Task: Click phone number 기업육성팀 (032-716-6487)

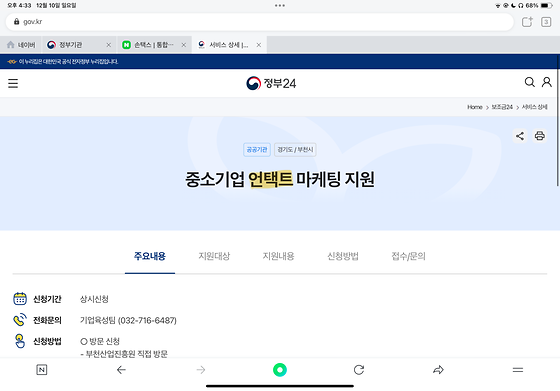Action: click(x=128, y=320)
